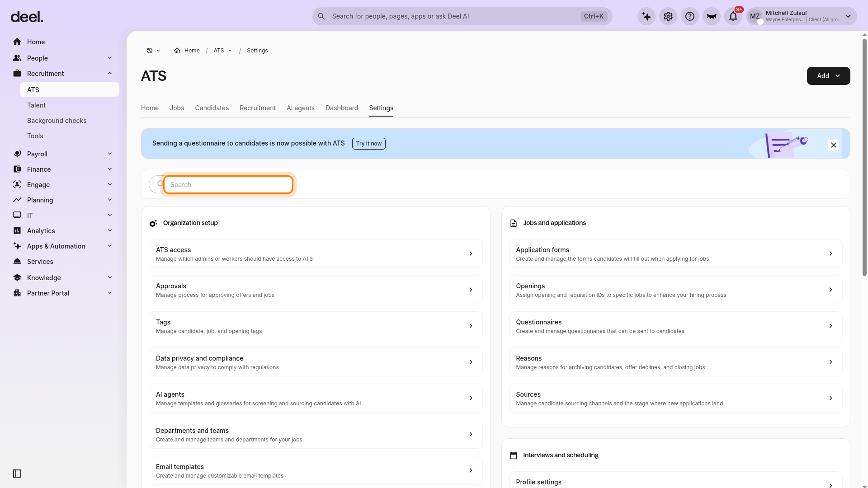
Task: Click the Deel logo
Action: (27, 17)
